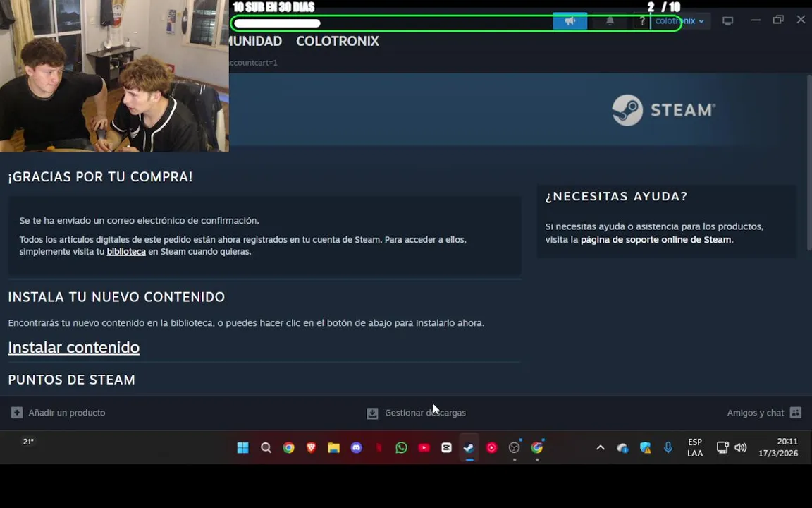The image size is (812, 508).
Task: Open Windows Security tray icon
Action: (x=645, y=448)
